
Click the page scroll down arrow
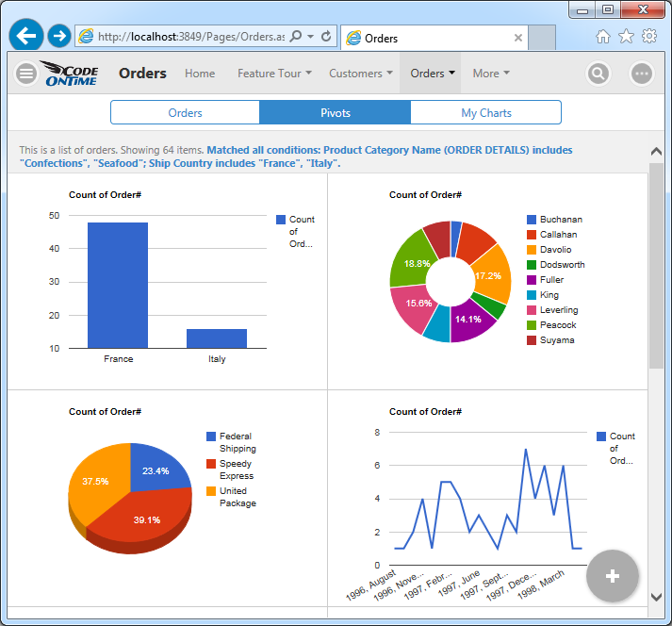pyautogui.click(x=657, y=596)
